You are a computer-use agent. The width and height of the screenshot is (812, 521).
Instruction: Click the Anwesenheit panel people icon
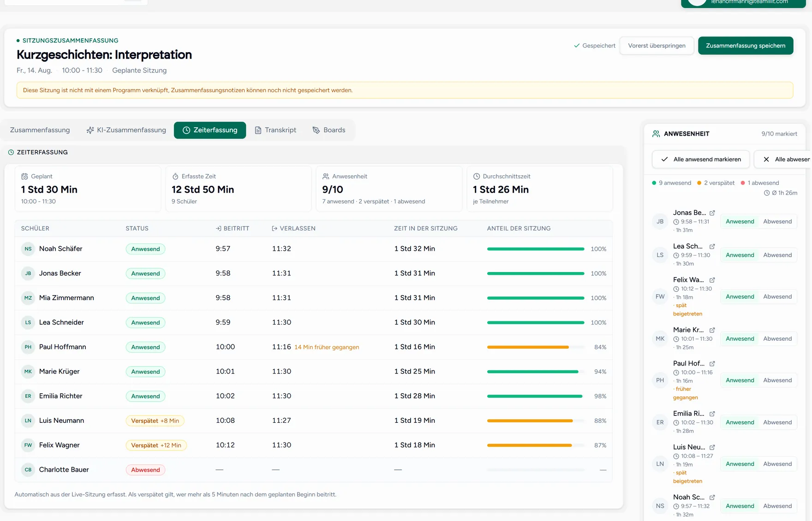[656, 134]
